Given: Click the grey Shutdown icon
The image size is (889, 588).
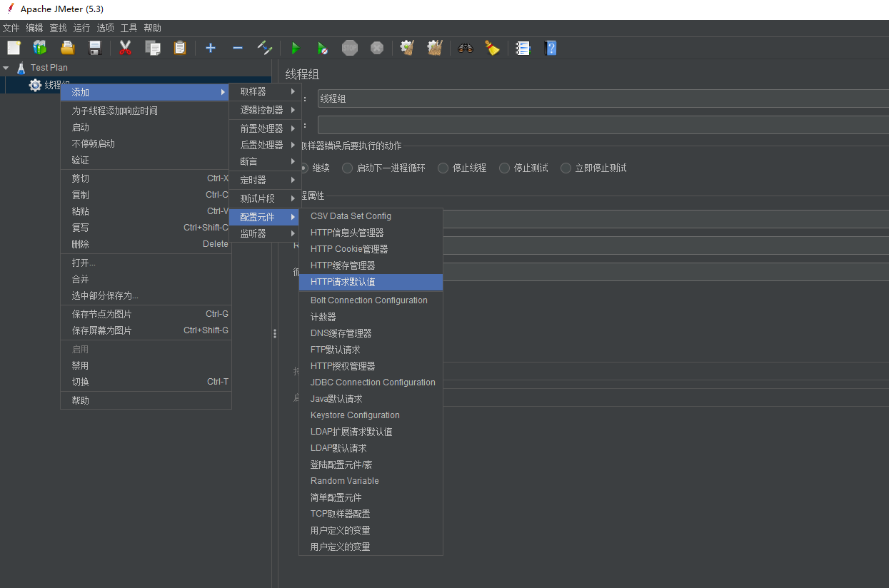Looking at the screenshot, I should coord(377,48).
